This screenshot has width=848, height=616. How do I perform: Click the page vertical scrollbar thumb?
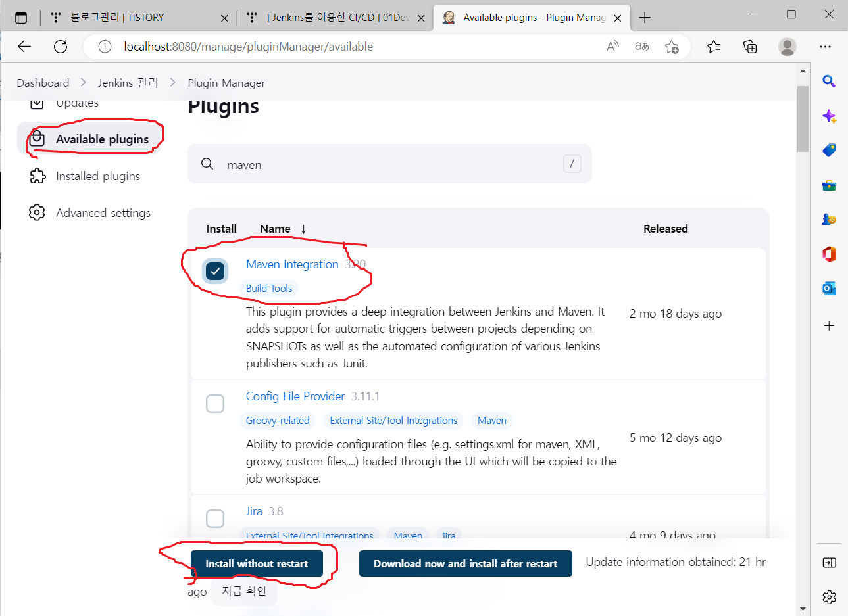pyautogui.click(x=803, y=118)
